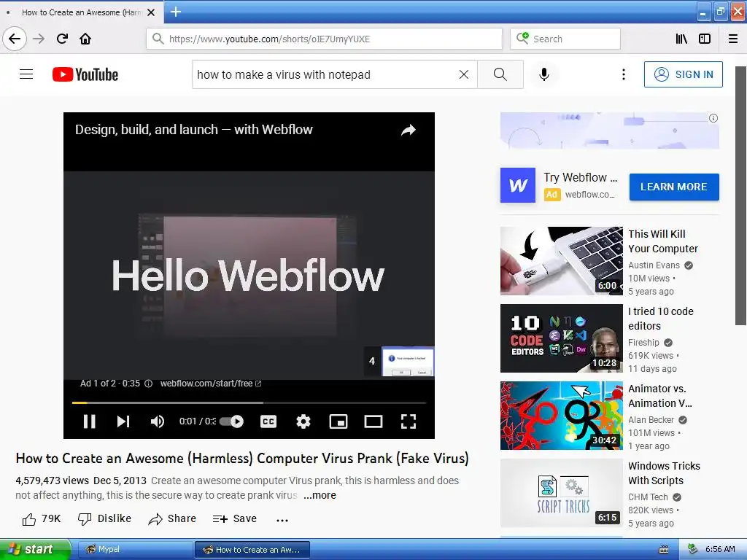This screenshot has height=560, width=747.
Task: Start voice search with the microphone icon
Action: pos(544,74)
